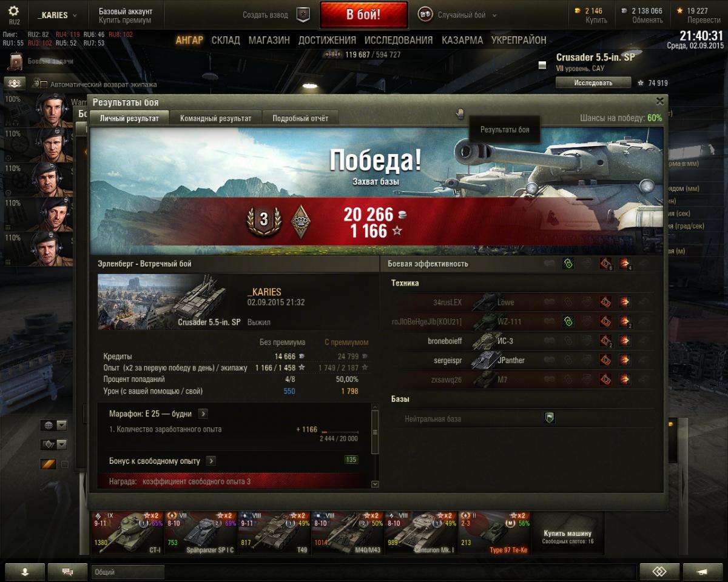Click the platoon badge icon next to Создать взвод
This screenshot has height=582, width=728.
pyautogui.click(x=303, y=15)
